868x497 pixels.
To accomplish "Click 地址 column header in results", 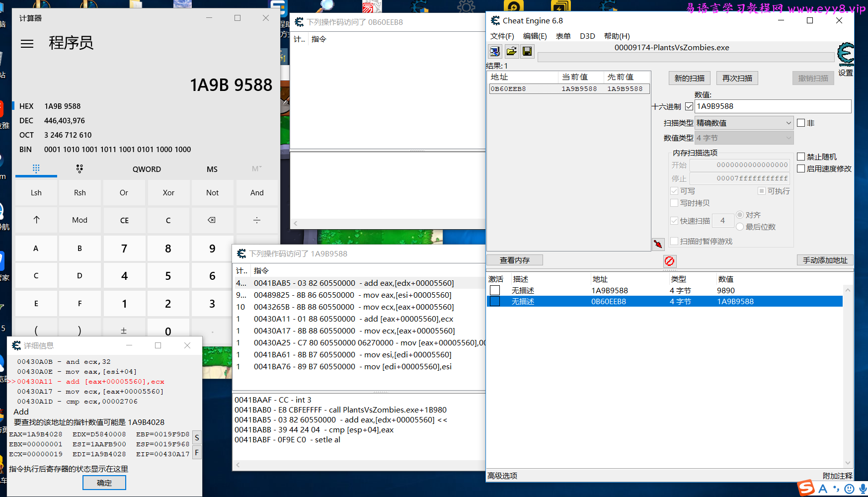I will click(523, 77).
